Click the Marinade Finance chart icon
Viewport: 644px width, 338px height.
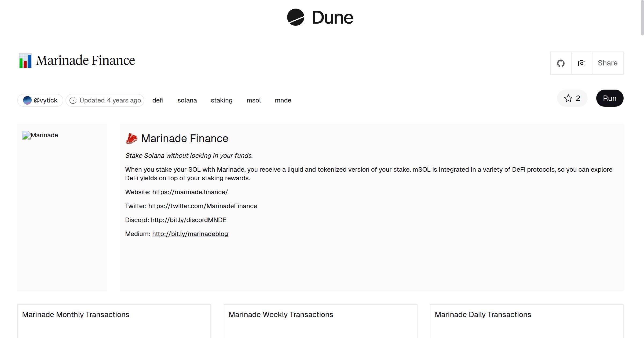(25, 61)
